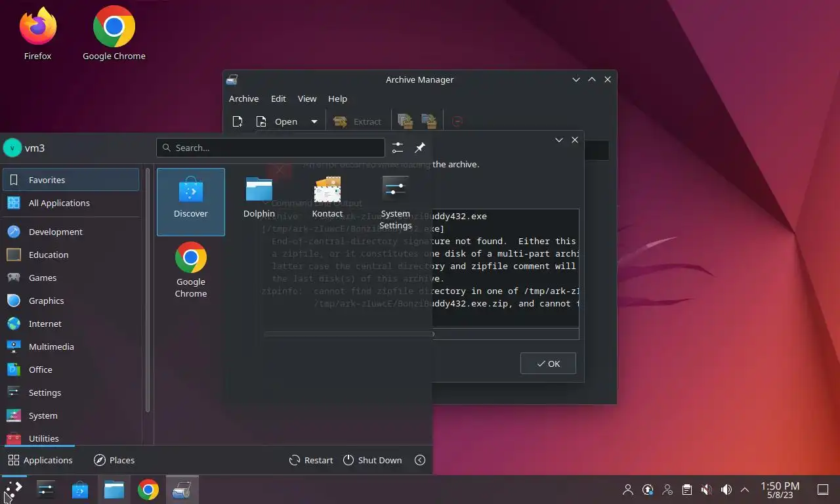Open Firefox desktop shortcut
Screen dimensions: 840x504
[37, 34]
